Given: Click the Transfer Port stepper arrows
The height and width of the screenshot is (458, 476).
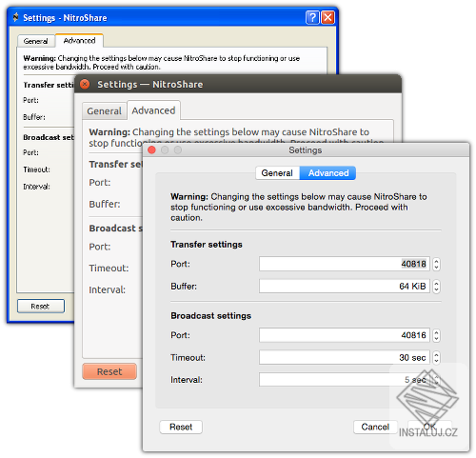Looking at the screenshot, I should click(436, 264).
